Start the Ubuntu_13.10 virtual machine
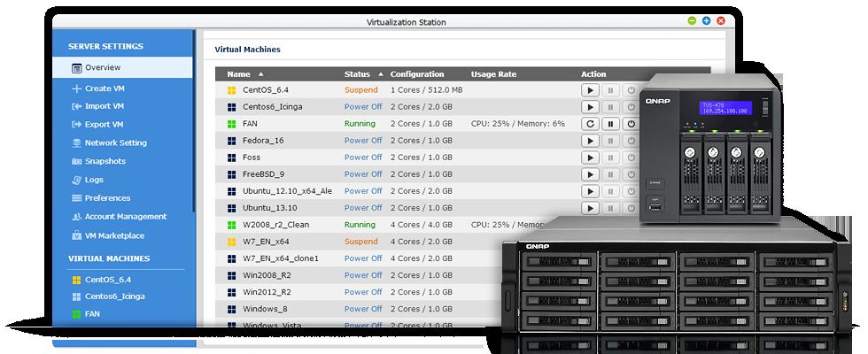The width and height of the screenshot is (868, 354). (x=590, y=208)
